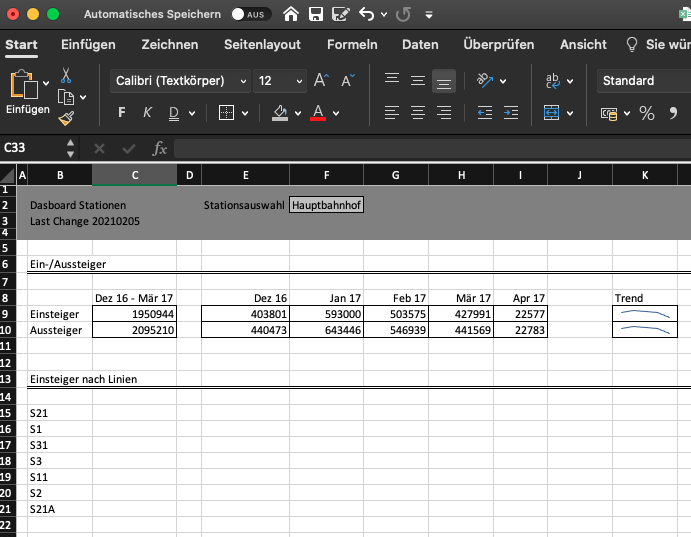Select the Hauptbahnhof station selection cell

click(326, 205)
